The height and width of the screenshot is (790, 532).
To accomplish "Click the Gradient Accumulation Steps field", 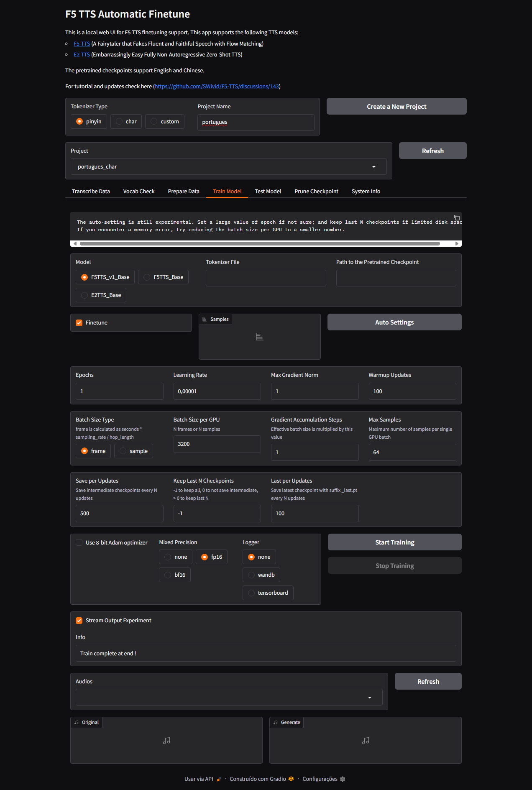I will pos(315,452).
